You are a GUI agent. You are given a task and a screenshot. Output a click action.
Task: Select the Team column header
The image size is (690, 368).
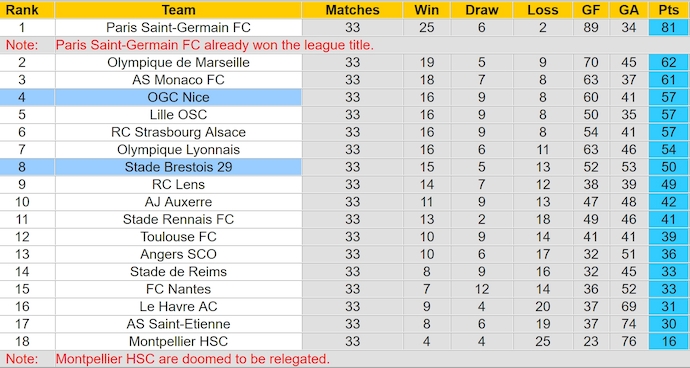(178, 10)
